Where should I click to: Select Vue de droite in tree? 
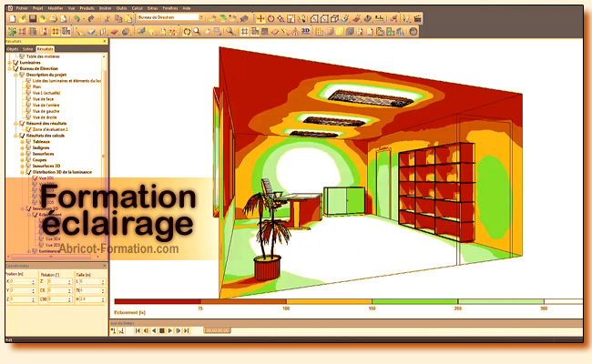(x=45, y=117)
